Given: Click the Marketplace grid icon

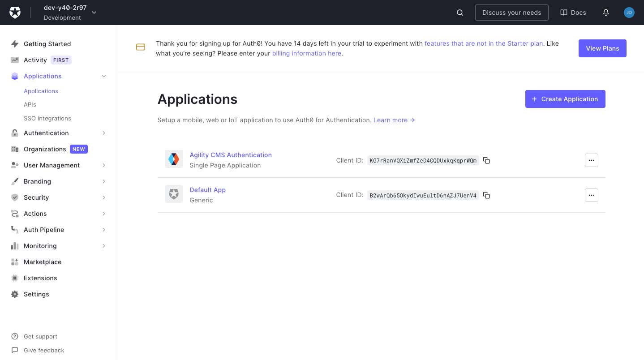Looking at the screenshot, I should coord(15,262).
